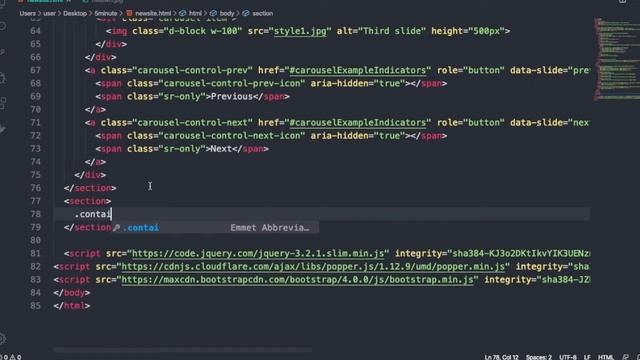
Task: Click line number 76 in gutter
Action: coord(36,188)
